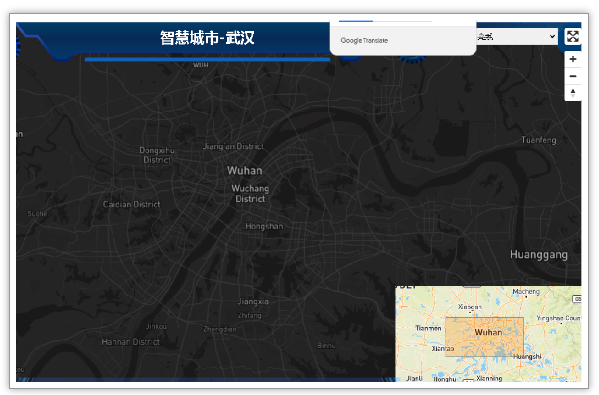Viewport: 599px width, 395px height.
Task: Click the Jiangxia map label
Action: [253, 302]
